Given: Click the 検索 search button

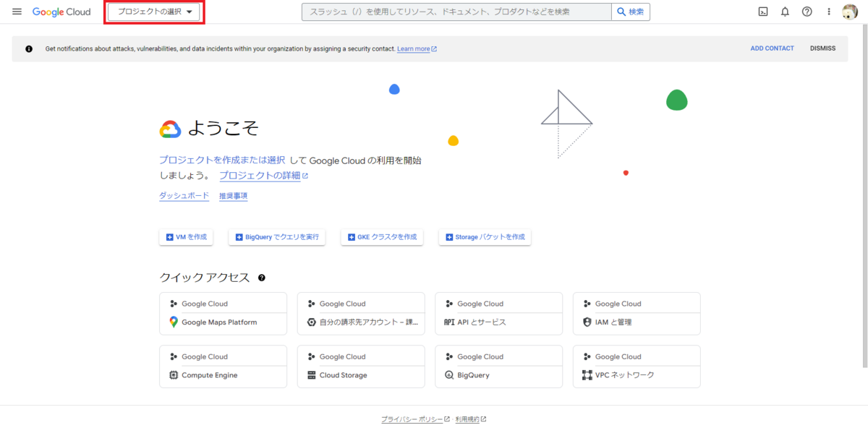Looking at the screenshot, I should tap(631, 12).
